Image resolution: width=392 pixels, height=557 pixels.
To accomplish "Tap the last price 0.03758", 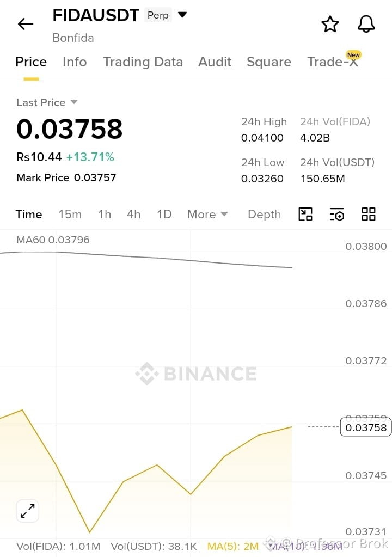I will click(x=70, y=128).
